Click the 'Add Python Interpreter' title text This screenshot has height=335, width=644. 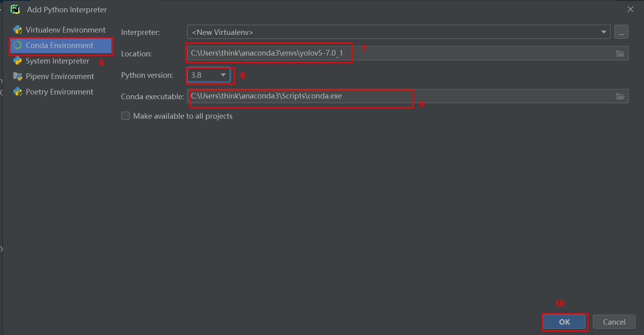pyautogui.click(x=67, y=10)
